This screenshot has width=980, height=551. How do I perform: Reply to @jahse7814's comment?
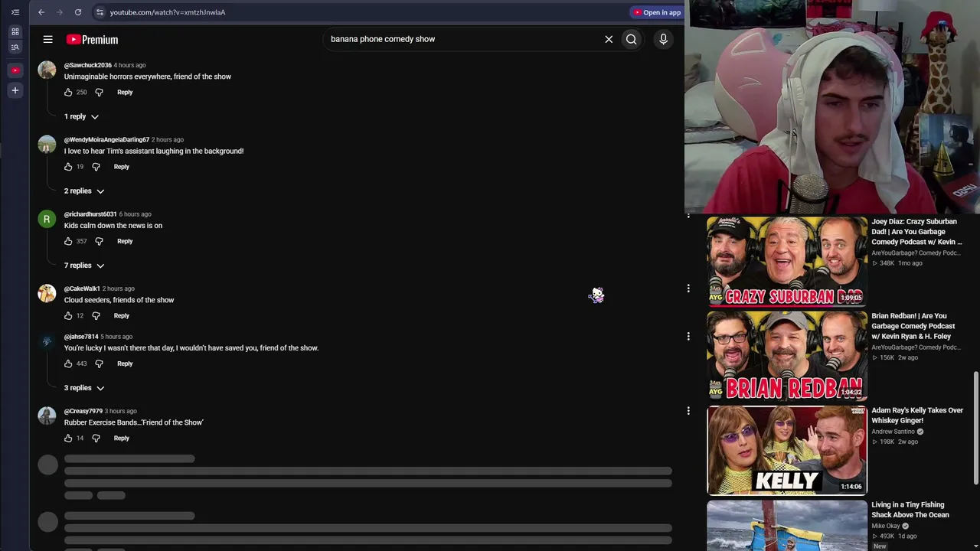(x=125, y=364)
